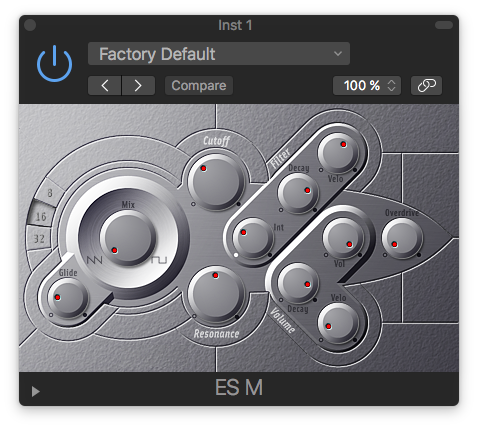
Task: Click the Filter Decay knob
Action: [x=298, y=193]
